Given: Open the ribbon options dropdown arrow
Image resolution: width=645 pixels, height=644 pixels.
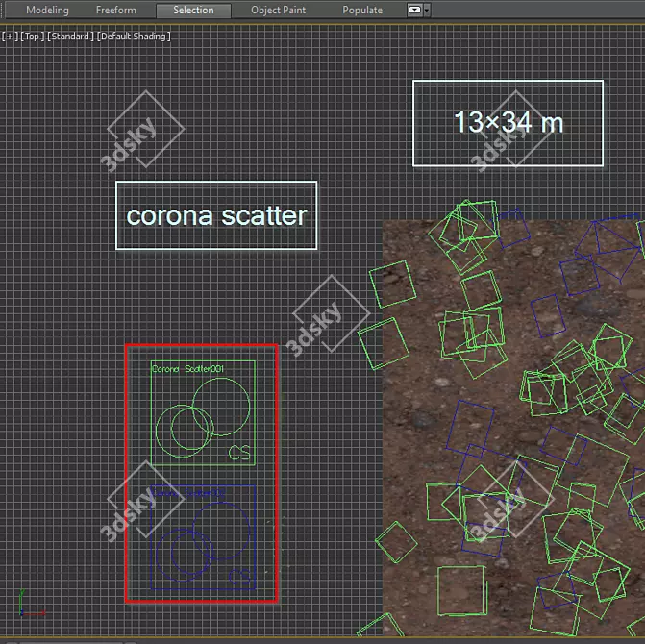Looking at the screenshot, I should (427, 10).
